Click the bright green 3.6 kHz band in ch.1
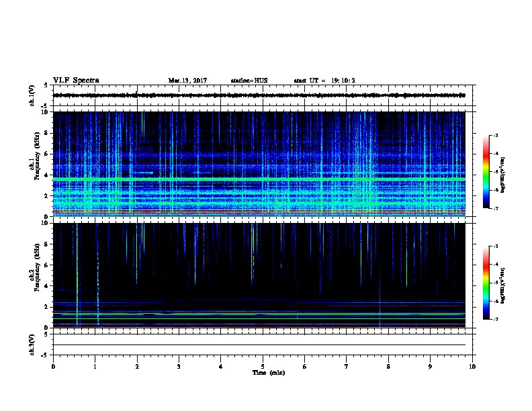 tap(259, 179)
